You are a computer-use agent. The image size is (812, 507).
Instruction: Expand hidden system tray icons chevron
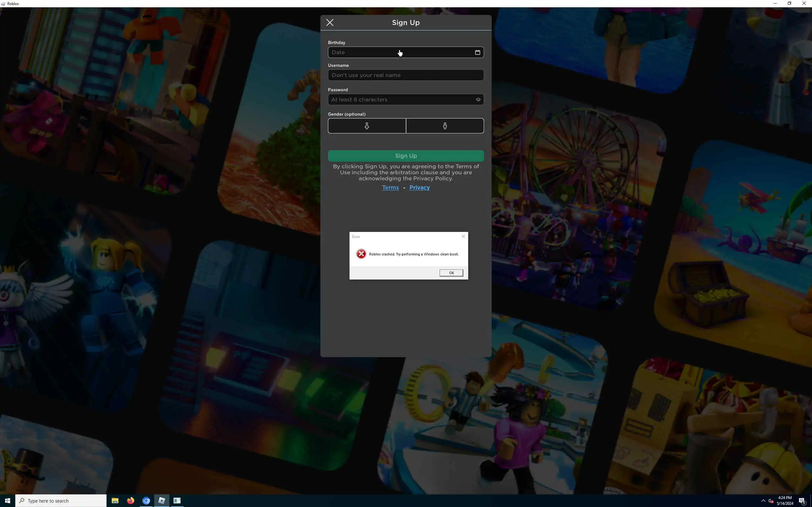(x=763, y=501)
